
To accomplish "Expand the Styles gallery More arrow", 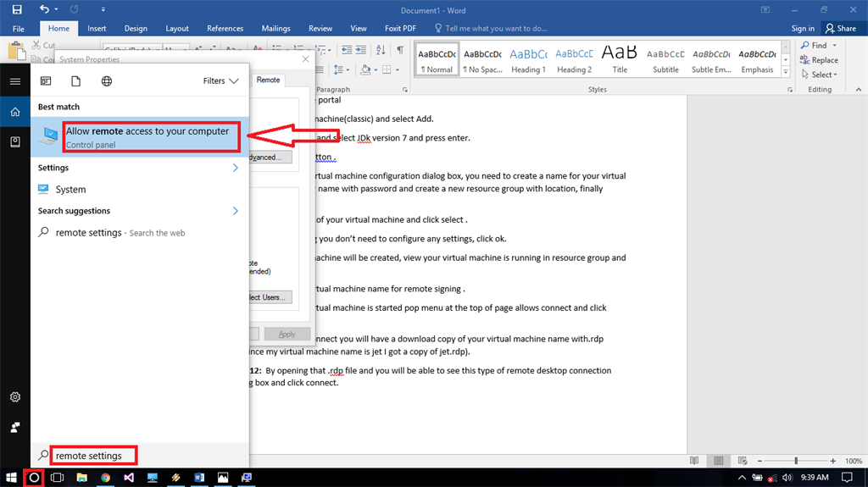I will point(786,71).
